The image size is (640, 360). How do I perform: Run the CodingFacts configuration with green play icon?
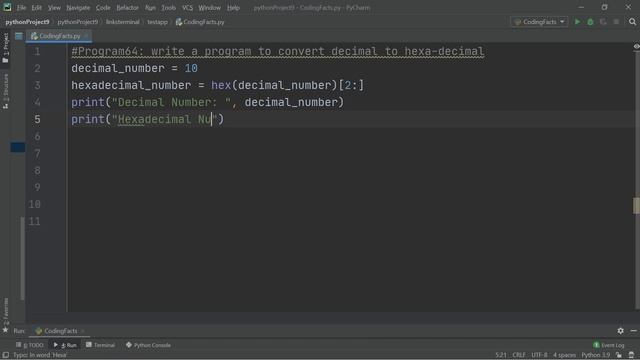tap(577, 22)
